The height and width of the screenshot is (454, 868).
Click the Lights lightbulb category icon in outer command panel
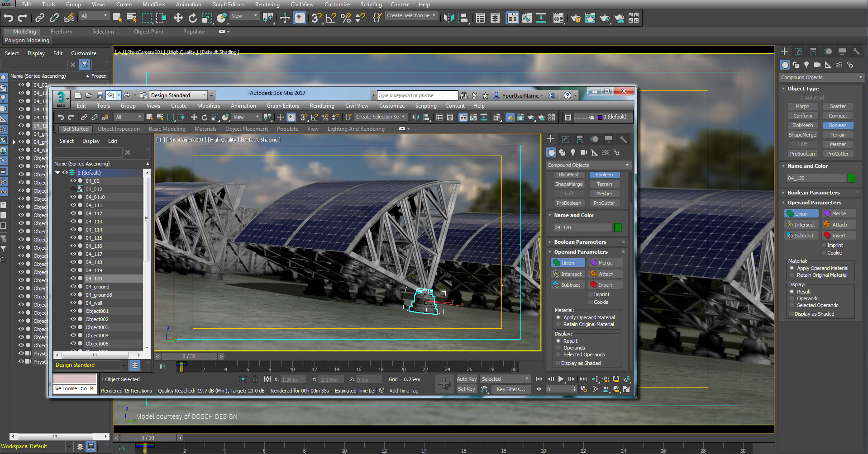point(806,65)
